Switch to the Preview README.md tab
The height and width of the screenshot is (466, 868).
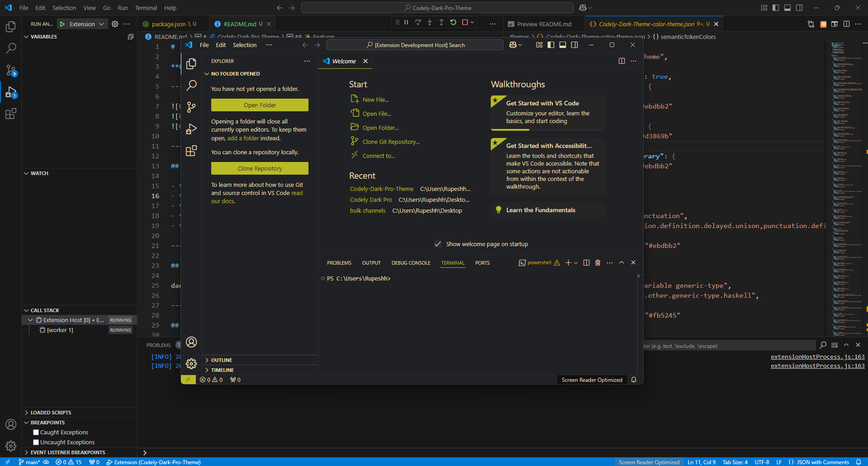coord(544,24)
